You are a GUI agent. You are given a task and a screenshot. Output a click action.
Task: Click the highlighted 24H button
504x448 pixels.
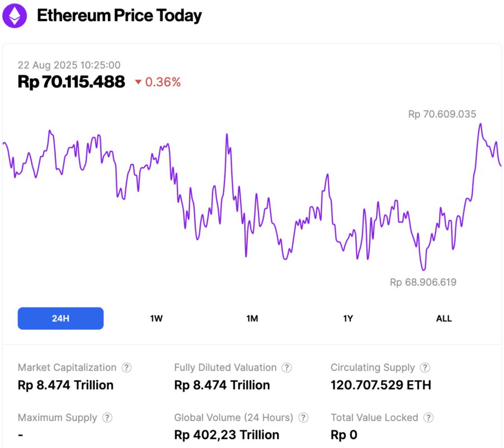coord(60,318)
